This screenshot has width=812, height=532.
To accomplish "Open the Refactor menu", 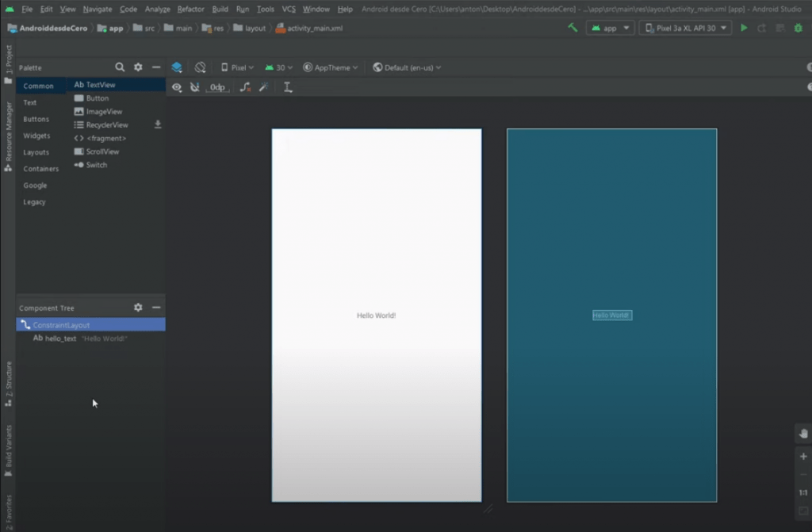I will [191, 9].
